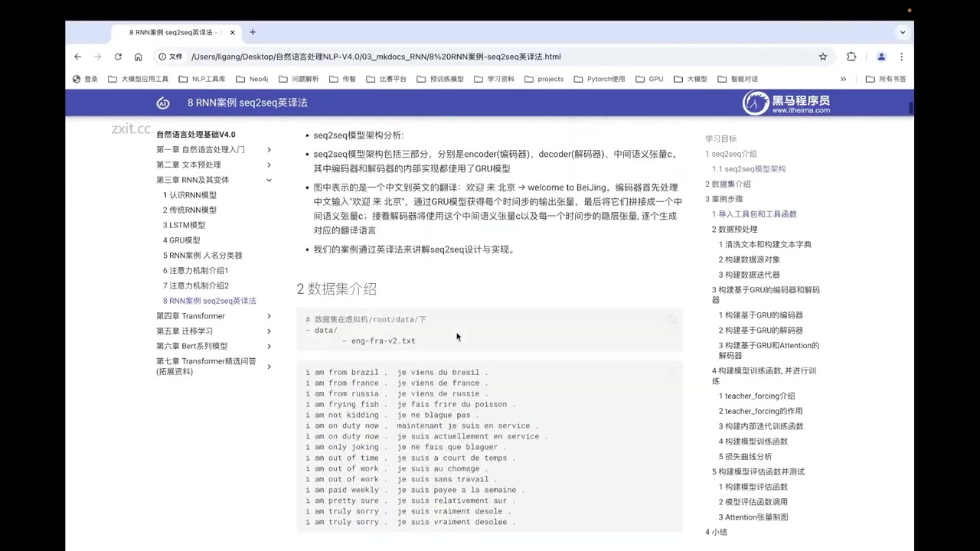Open the 大模型 bookmark folder

690,79
